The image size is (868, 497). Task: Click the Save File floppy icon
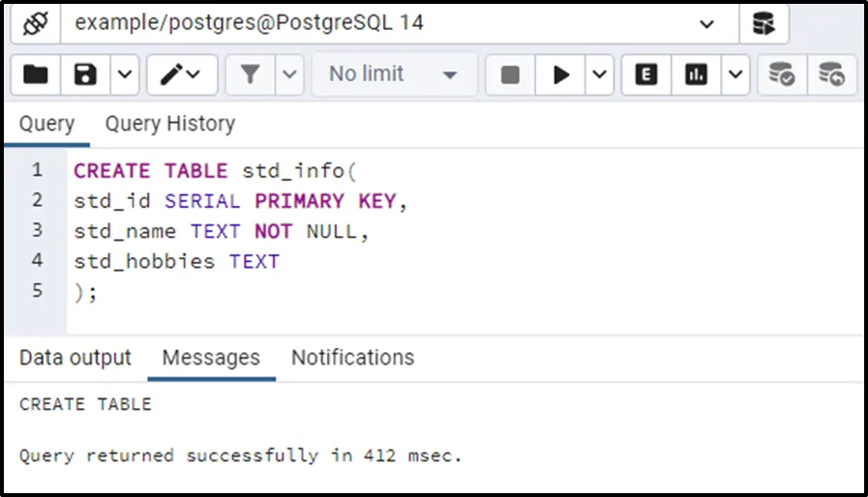point(85,74)
